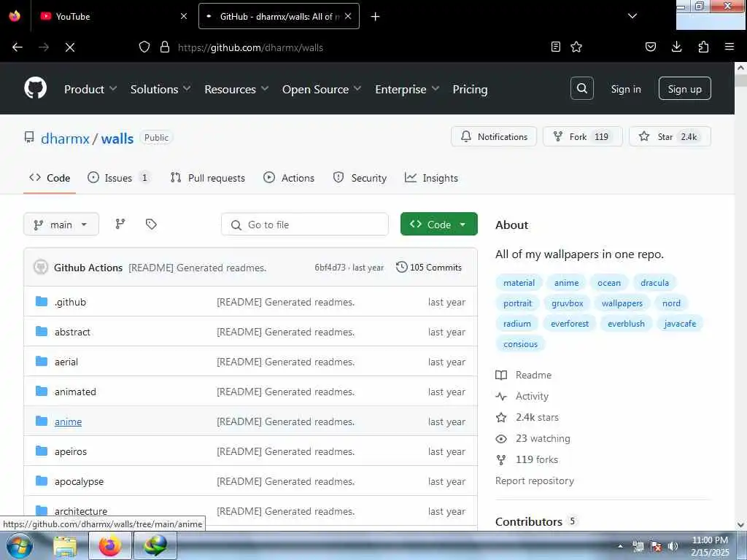The width and height of the screenshot is (747, 560).
Task: Click the aerial folder icon
Action: (x=42, y=362)
